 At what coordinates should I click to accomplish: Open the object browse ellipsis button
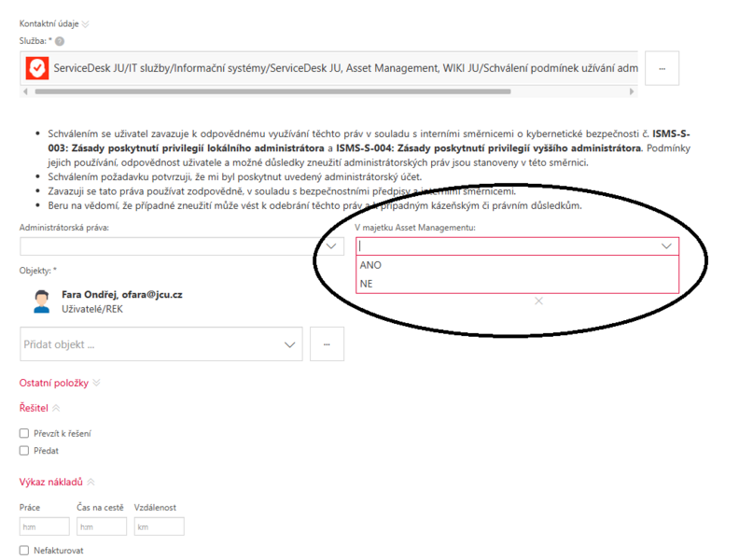point(327,344)
